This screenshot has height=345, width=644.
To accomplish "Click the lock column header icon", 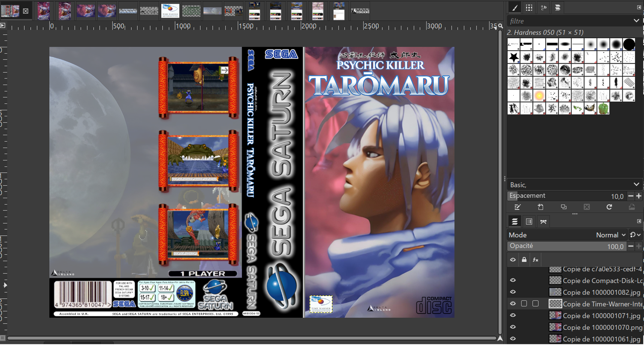I will pyautogui.click(x=524, y=260).
